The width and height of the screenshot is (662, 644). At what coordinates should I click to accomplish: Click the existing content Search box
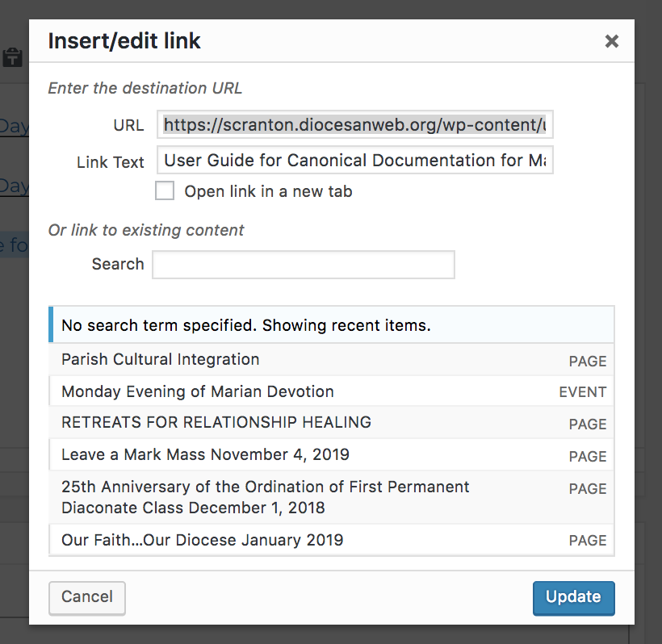pyautogui.click(x=304, y=265)
